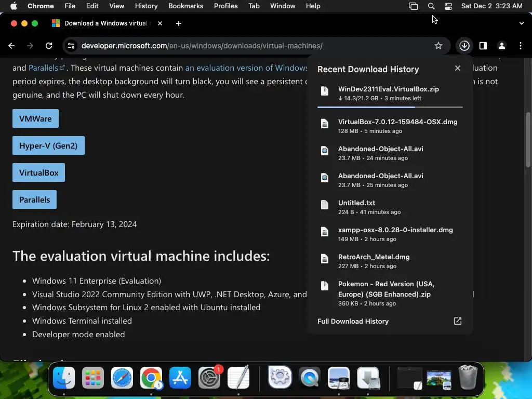Image resolution: width=532 pixels, height=399 pixels.
Task: Open the profile avatar menu
Action: pyautogui.click(x=502, y=46)
